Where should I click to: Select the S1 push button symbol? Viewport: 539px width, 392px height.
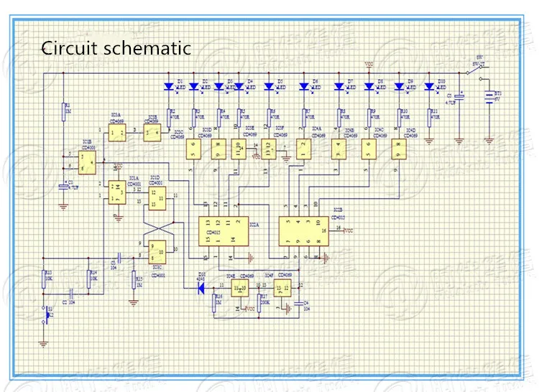[46, 314]
